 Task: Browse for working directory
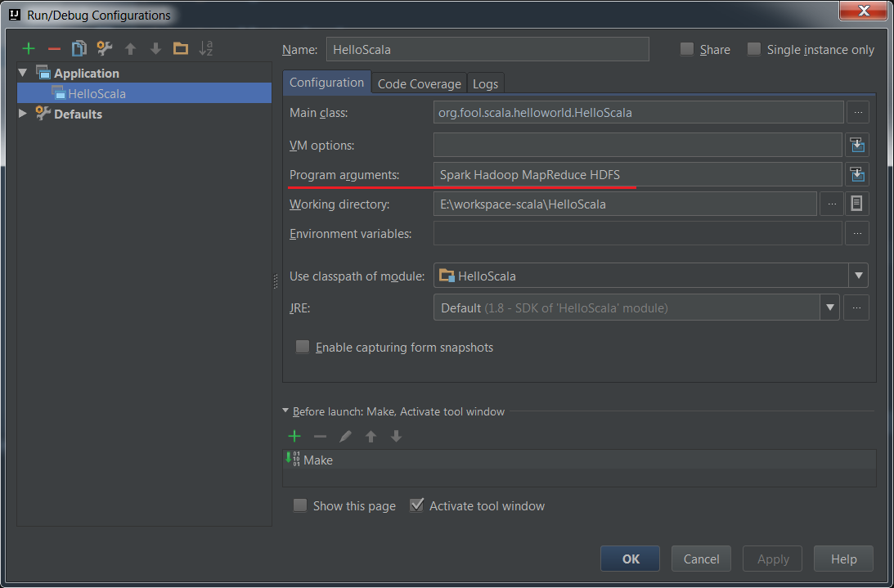tap(832, 204)
